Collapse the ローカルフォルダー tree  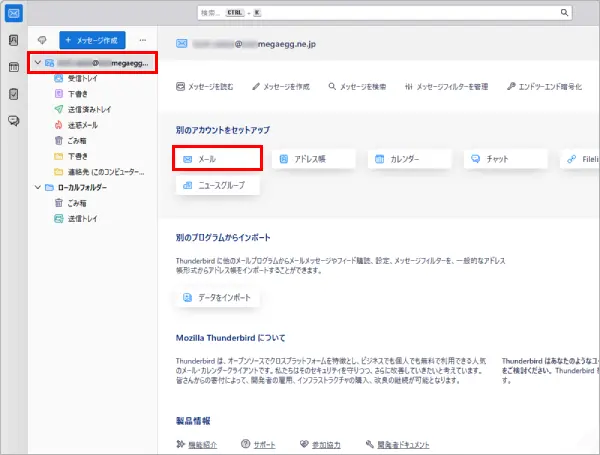(x=38, y=187)
